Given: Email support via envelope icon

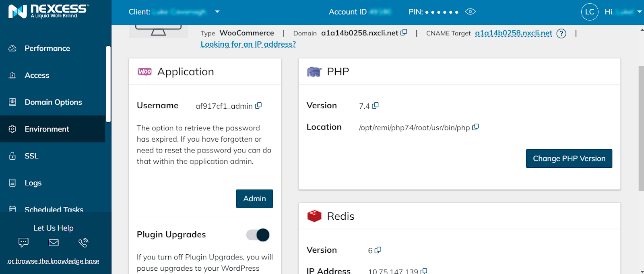Looking at the screenshot, I should pyautogui.click(x=54, y=242).
